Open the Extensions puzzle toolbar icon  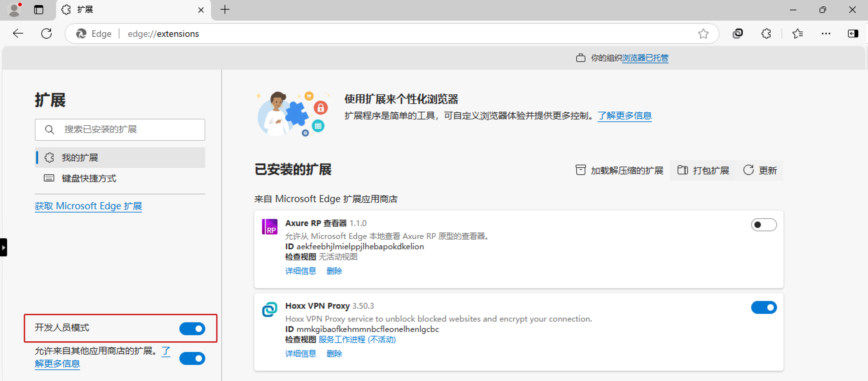(x=766, y=33)
